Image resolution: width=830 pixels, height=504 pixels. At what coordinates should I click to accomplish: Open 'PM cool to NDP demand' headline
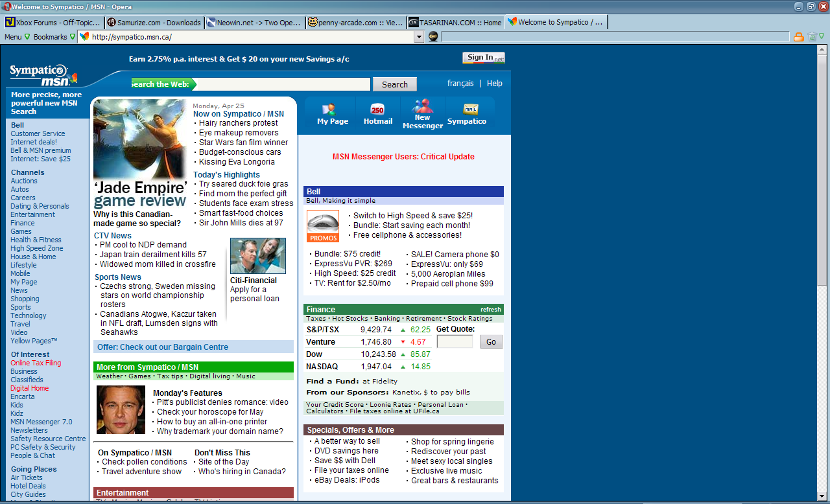coord(143,245)
